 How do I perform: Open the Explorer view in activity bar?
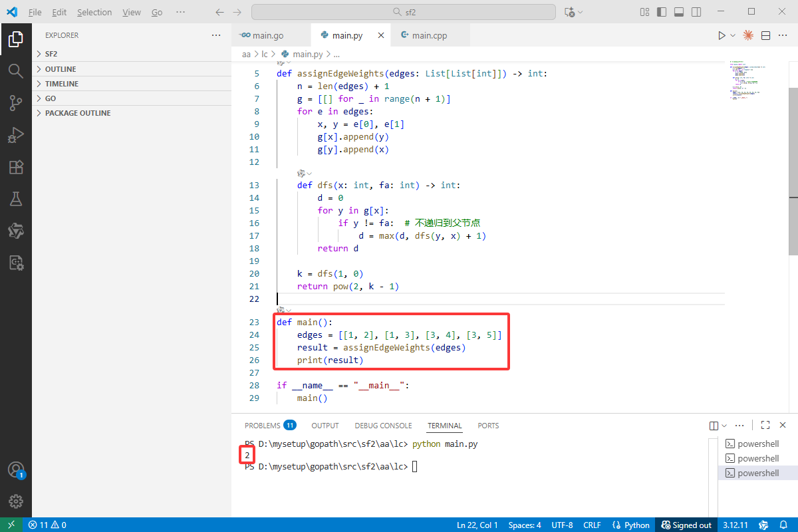16,40
